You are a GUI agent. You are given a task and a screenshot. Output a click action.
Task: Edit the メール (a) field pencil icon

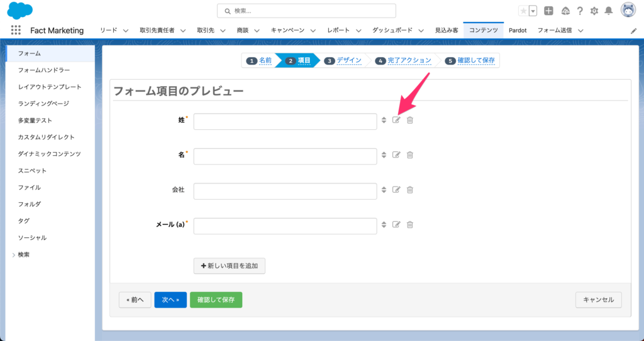pos(396,224)
